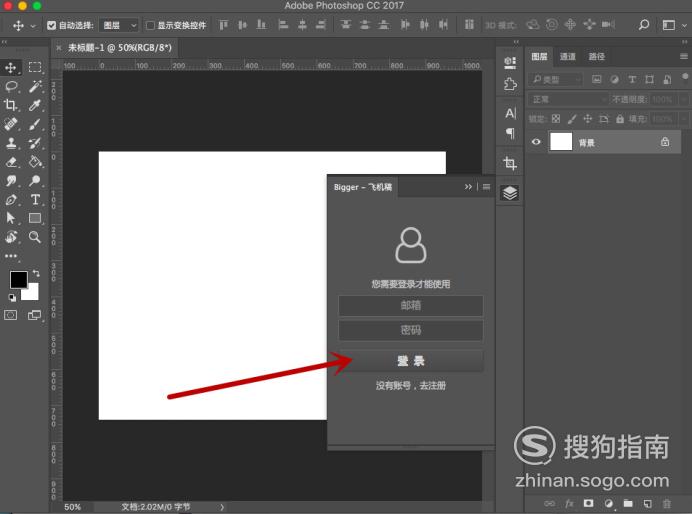Viewport: 692px width, 514px height.
Task: Select the Rectangular Marquee tool
Action: pyautogui.click(x=35, y=67)
